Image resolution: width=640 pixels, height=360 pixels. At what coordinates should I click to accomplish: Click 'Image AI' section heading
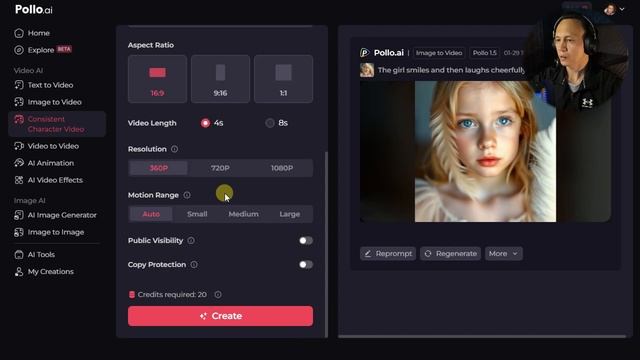(x=29, y=200)
